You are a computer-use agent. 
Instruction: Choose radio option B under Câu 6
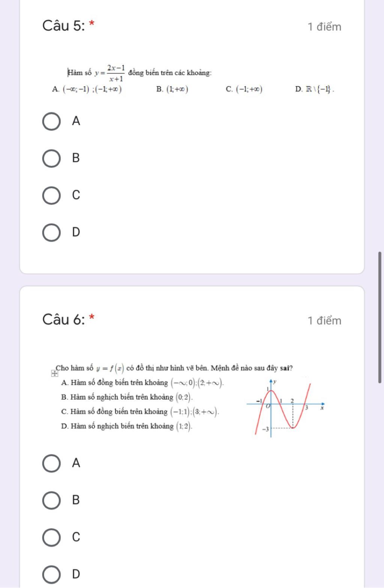[51, 500]
